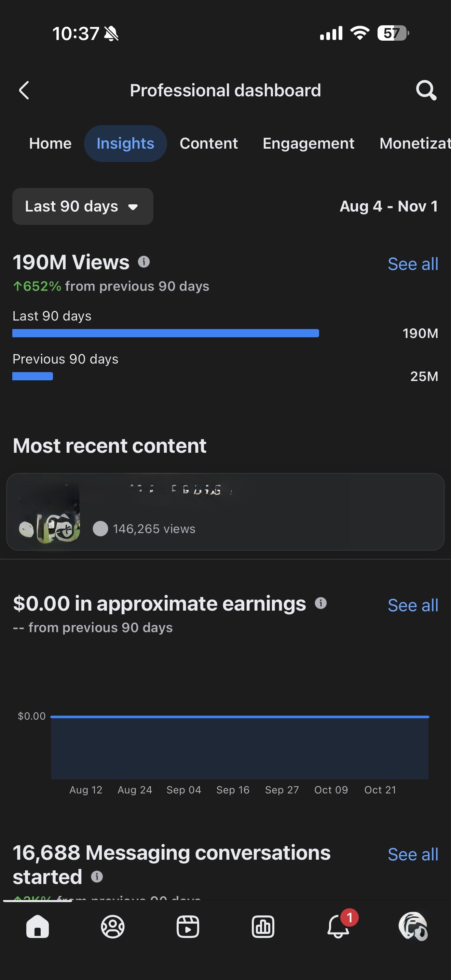Switch to the Content tab
The width and height of the screenshot is (451, 980).
[x=208, y=144]
